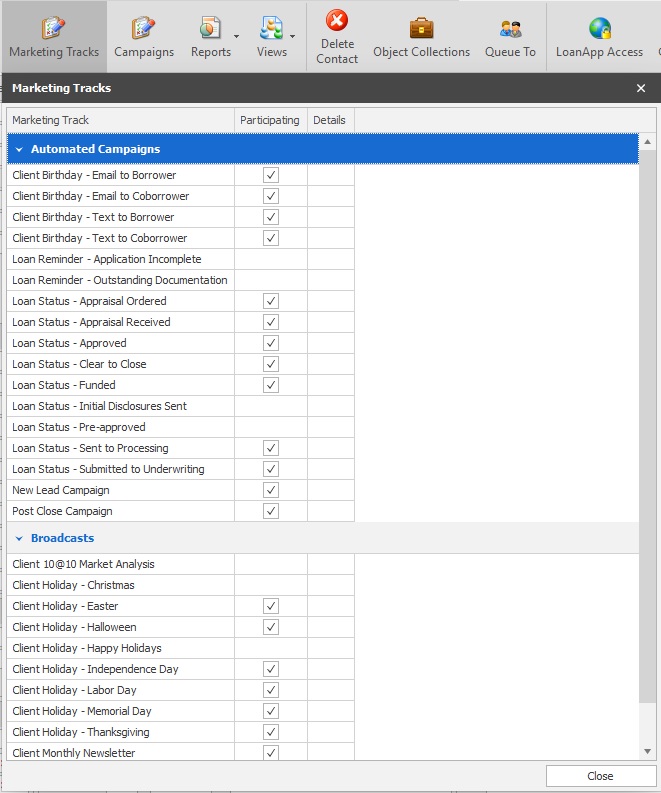
Task: Open LoanApp Access globe icon
Action: coord(600,28)
